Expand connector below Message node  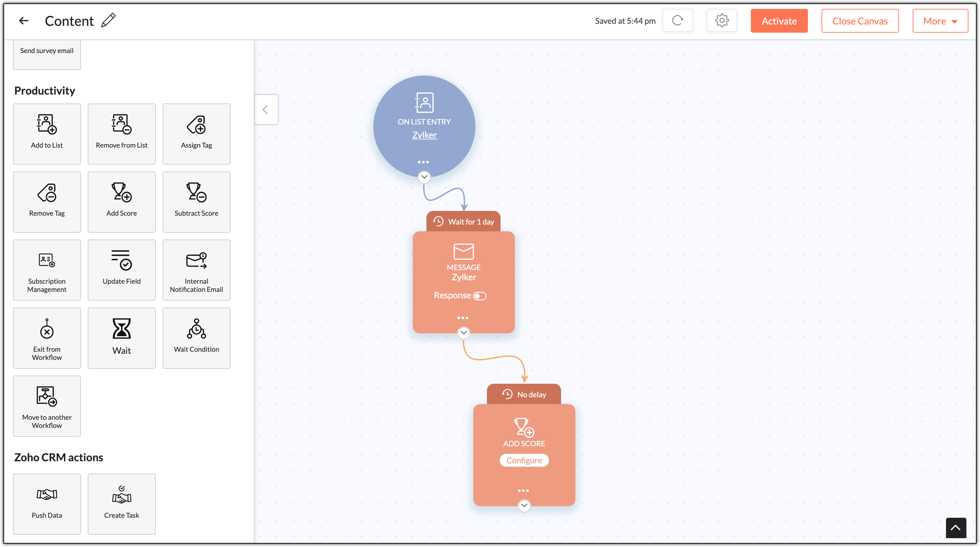click(x=463, y=333)
